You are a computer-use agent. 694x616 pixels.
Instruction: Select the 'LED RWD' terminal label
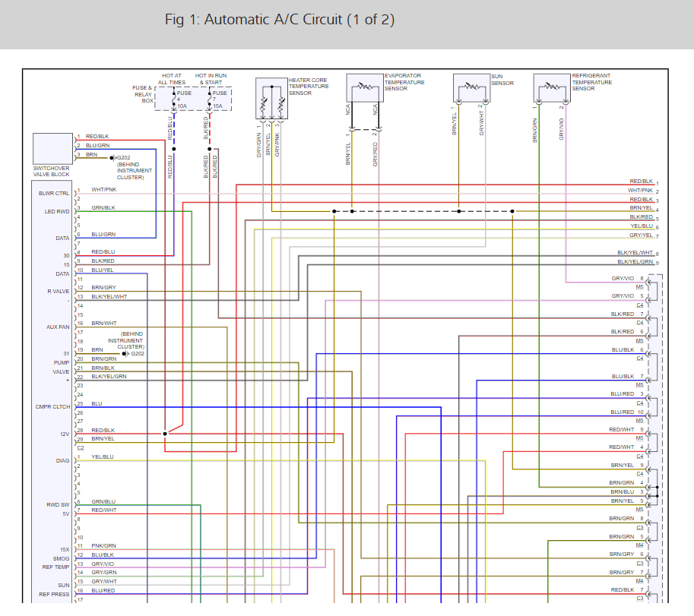[x=57, y=211]
